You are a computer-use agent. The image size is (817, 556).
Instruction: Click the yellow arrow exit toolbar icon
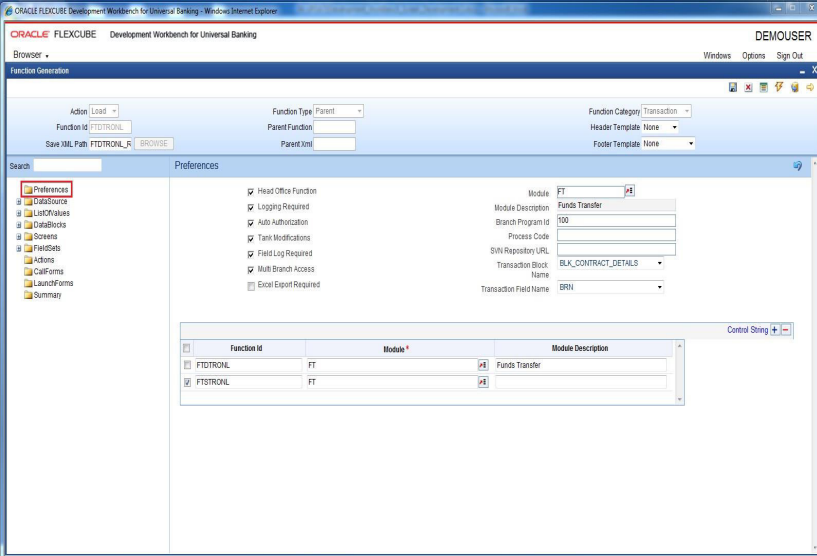[810, 88]
